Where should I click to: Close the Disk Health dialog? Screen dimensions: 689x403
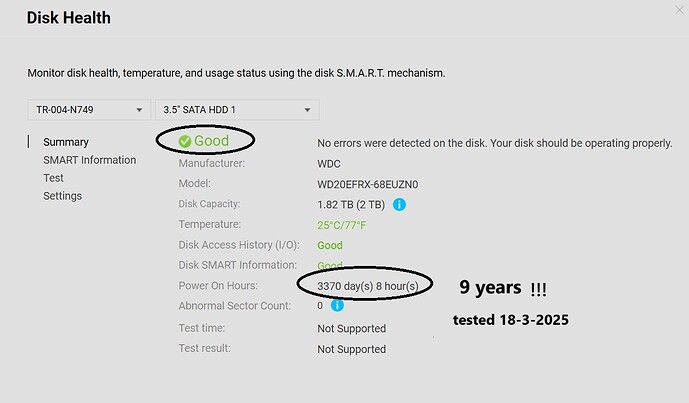click(679, 10)
